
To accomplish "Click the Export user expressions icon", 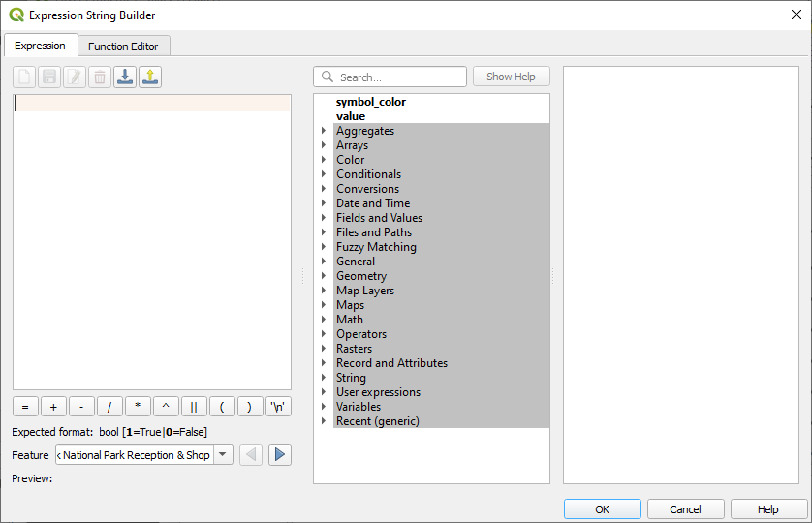I will pyautogui.click(x=150, y=77).
